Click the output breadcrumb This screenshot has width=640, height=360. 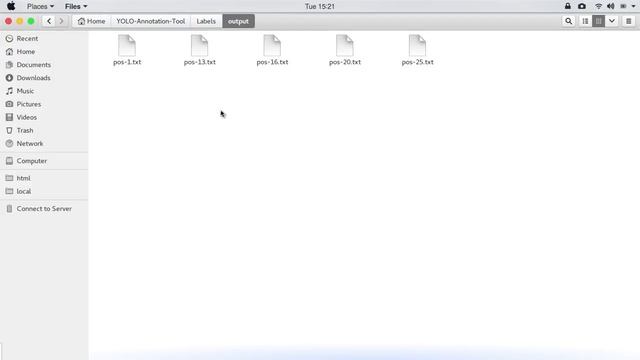click(238, 21)
